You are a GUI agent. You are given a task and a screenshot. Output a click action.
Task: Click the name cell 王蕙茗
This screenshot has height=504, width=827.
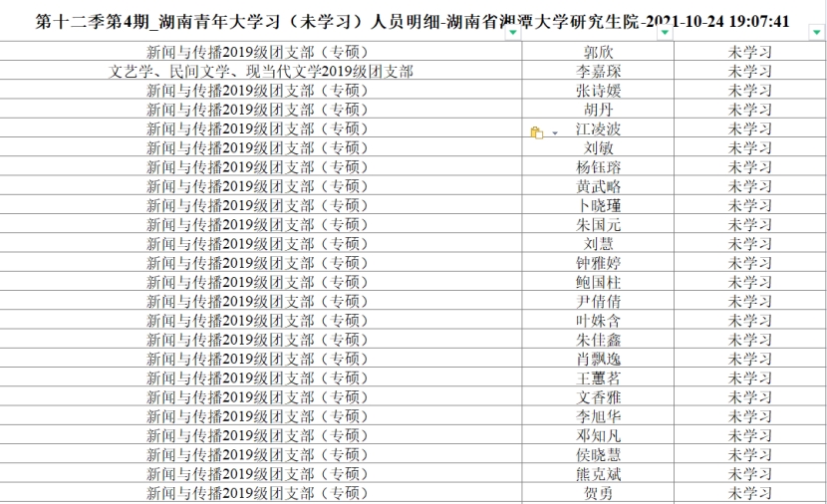(x=598, y=378)
